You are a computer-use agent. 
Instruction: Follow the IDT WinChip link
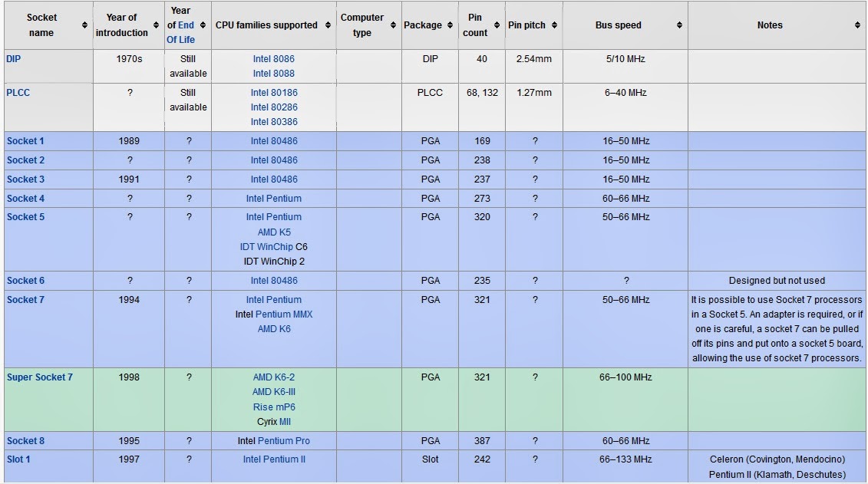tap(266, 247)
